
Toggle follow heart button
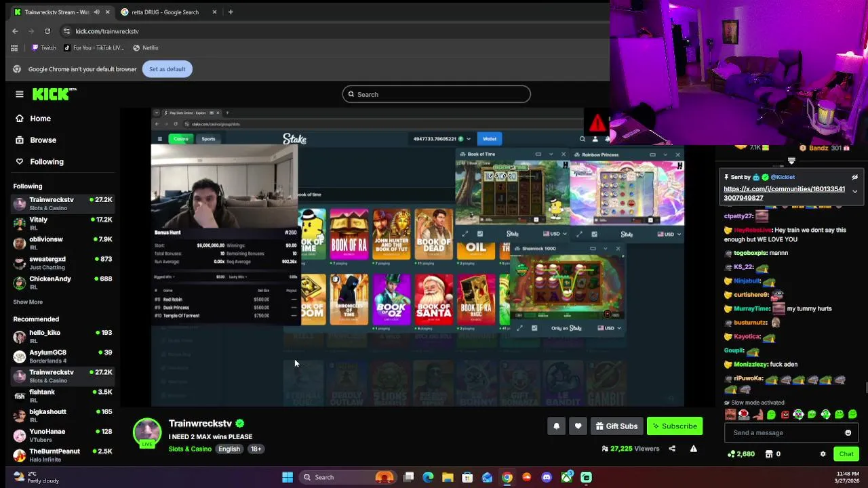(x=578, y=426)
